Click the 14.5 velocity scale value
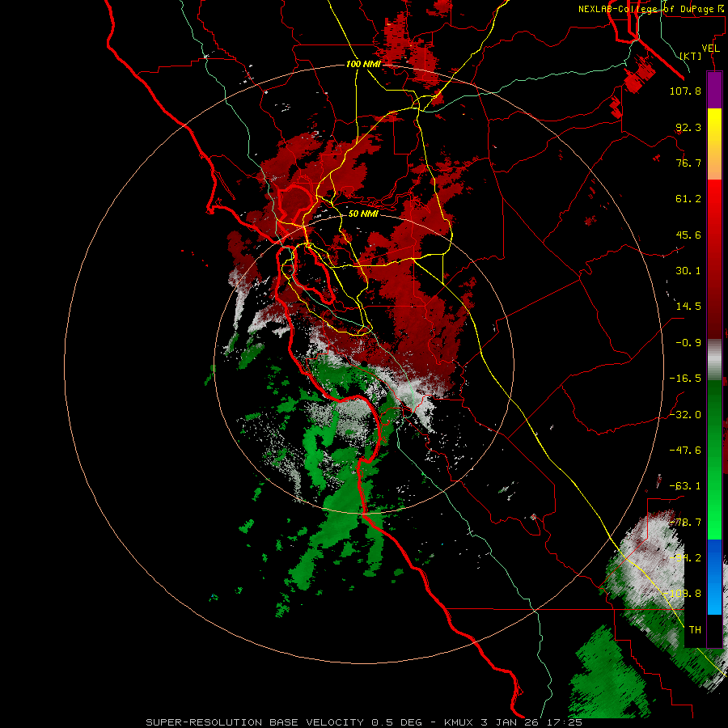Viewport: 728px width, 728px height. (x=688, y=307)
